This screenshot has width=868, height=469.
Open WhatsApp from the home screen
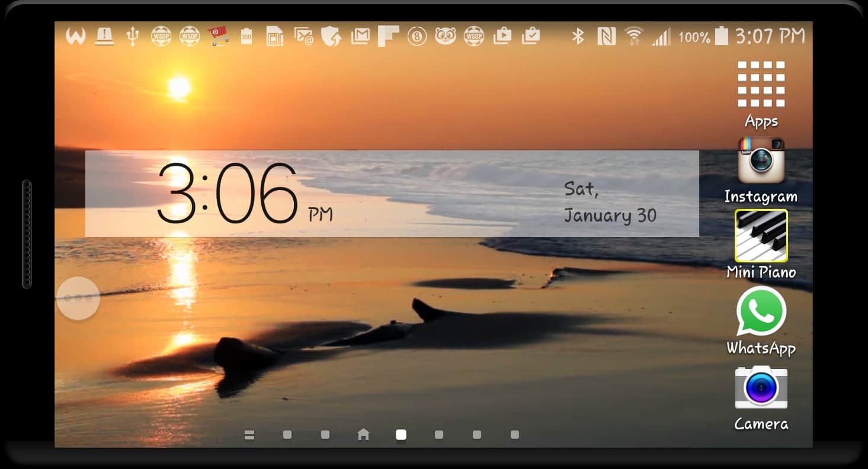761,311
